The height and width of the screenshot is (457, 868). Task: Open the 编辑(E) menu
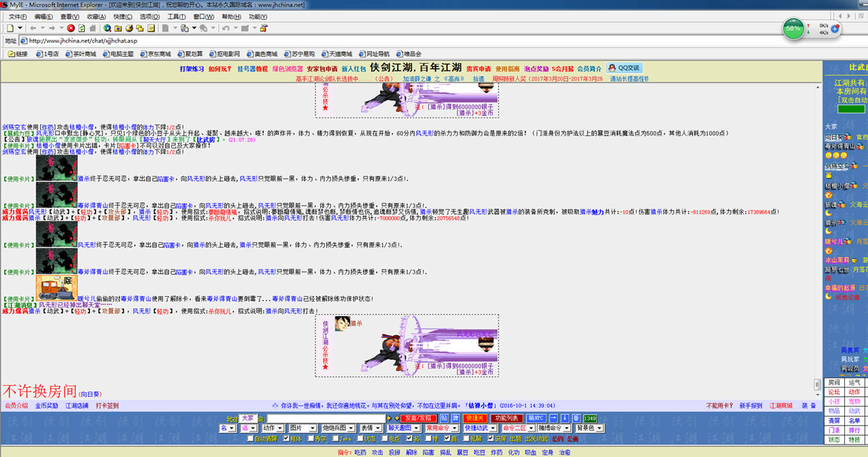point(43,17)
